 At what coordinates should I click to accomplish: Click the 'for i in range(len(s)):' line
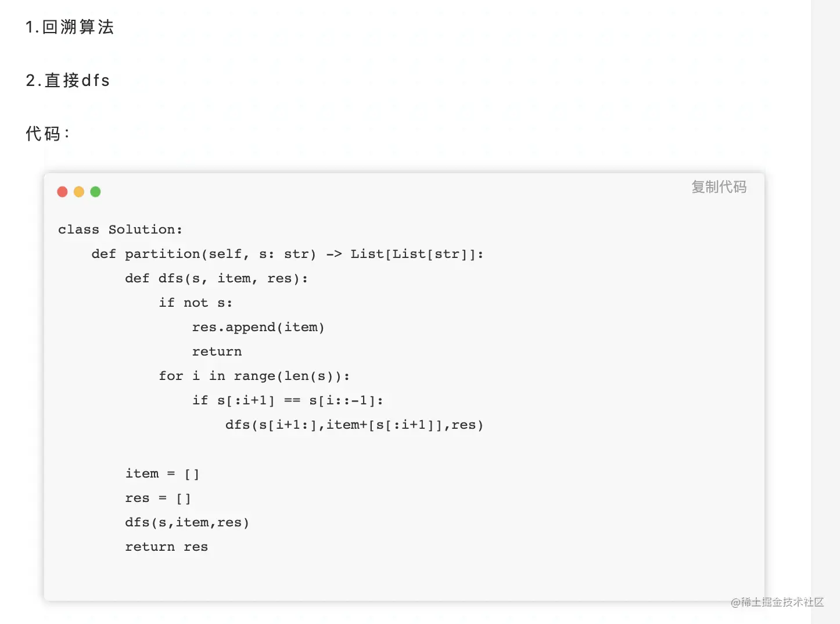coord(254,376)
